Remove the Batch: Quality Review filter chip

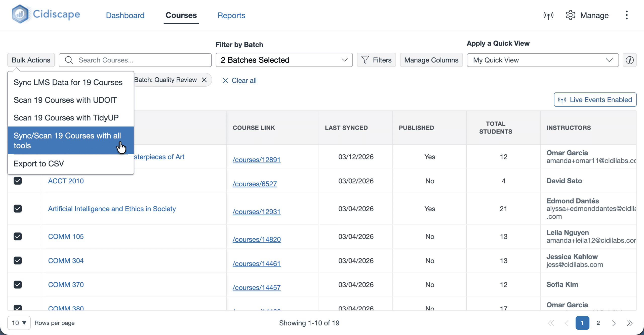204,80
